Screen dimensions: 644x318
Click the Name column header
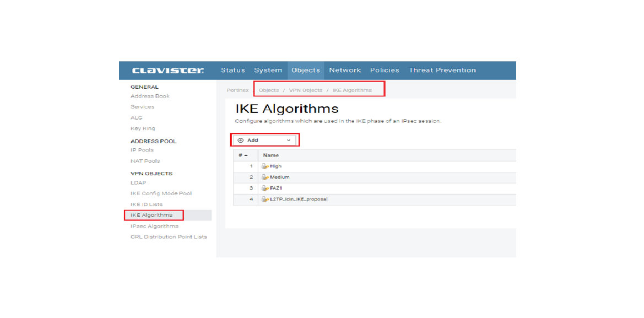pyautogui.click(x=271, y=155)
